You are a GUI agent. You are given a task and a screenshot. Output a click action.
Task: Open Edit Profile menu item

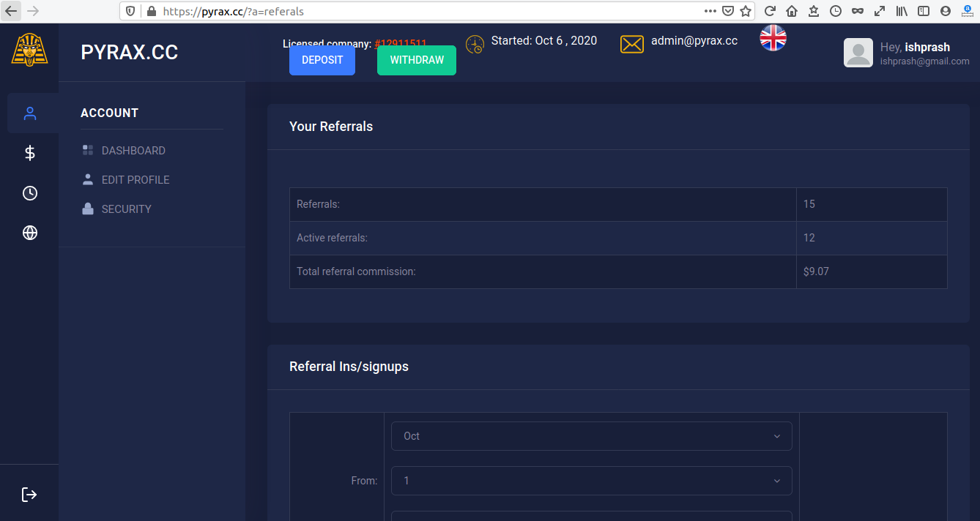pos(136,180)
